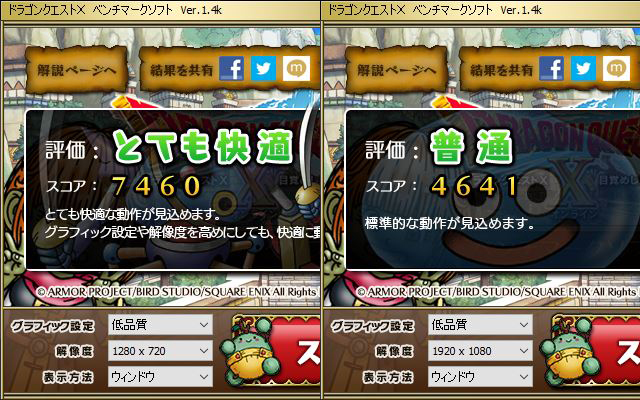Share left result on Twitter
Image resolution: width=640 pixels, height=400 pixels.
pos(263,69)
